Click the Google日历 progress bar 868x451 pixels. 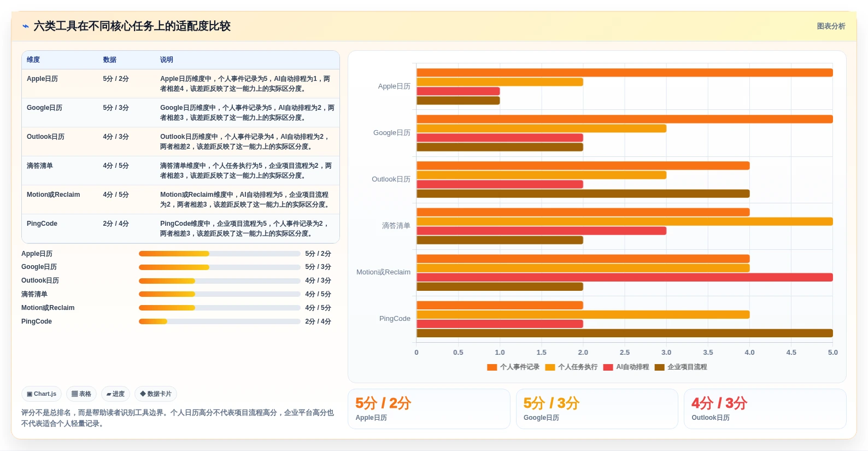[x=220, y=267]
